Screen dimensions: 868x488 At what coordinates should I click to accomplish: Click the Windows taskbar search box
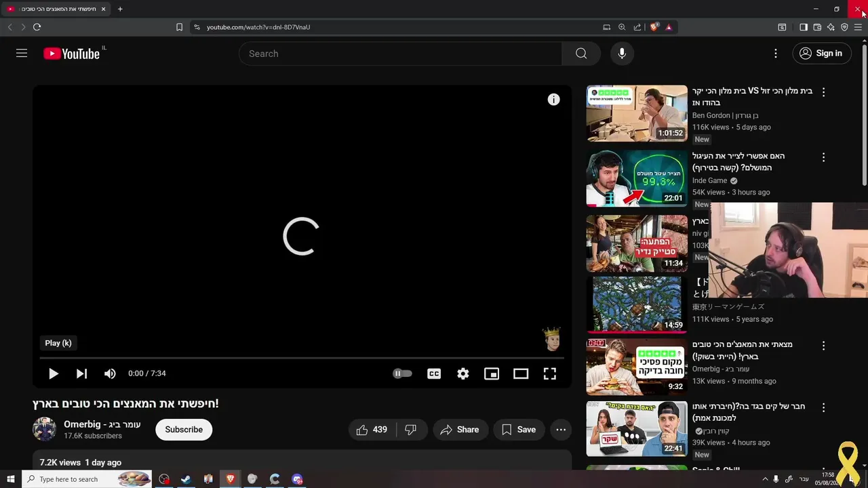[x=87, y=479]
